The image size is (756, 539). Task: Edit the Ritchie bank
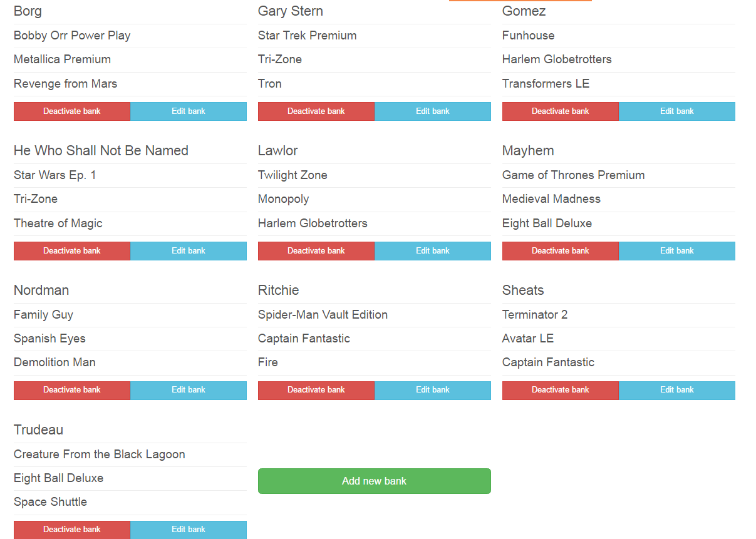click(x=433, y=390)
